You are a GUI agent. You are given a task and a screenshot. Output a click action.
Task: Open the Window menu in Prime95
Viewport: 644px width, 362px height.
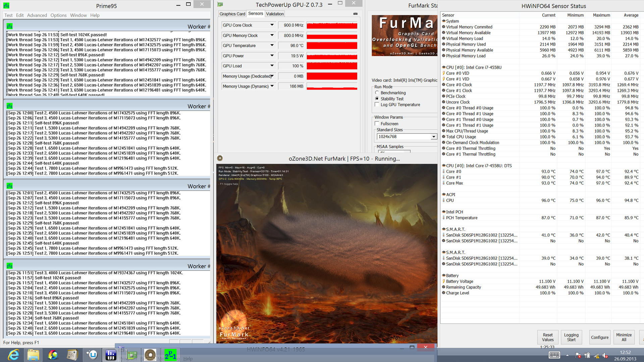tap(78, 15)
